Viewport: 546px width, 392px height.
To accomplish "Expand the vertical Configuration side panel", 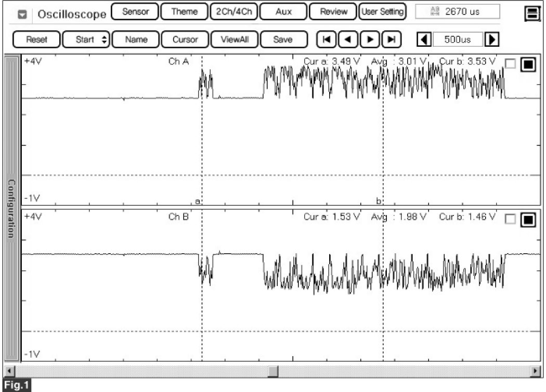I will click(11, 208).
